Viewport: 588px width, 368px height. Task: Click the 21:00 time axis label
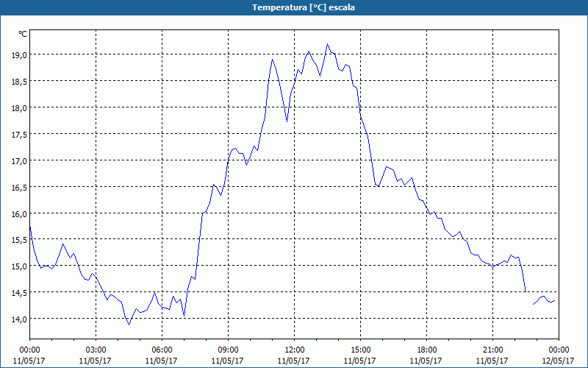point(492,350)
